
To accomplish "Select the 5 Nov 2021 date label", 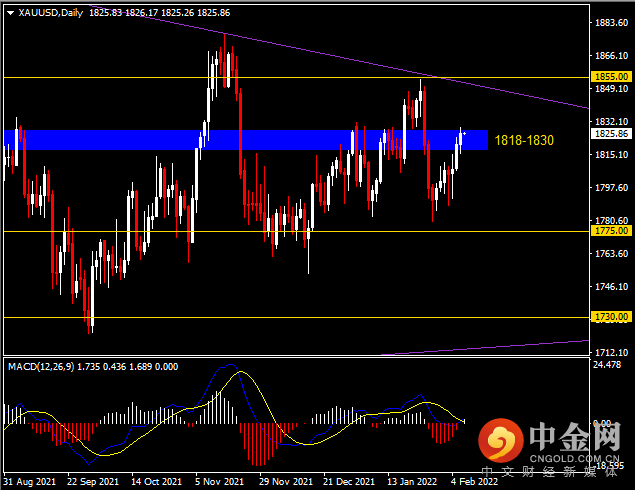I will 219,482.
